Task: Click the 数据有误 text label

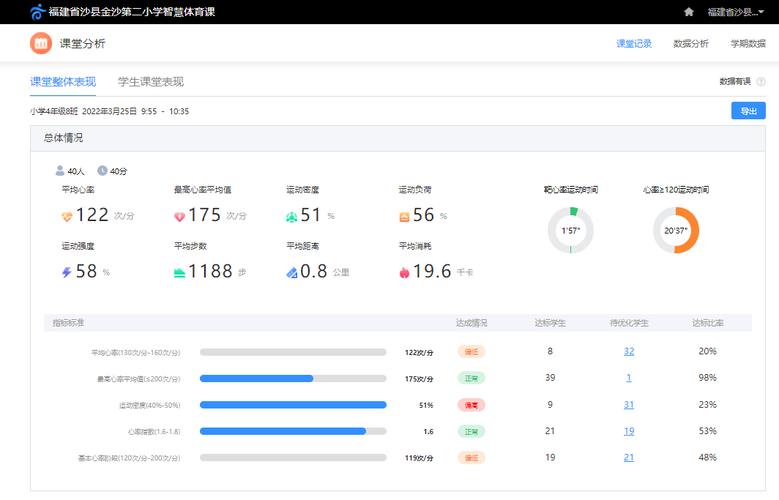Action: coord(735,82)
